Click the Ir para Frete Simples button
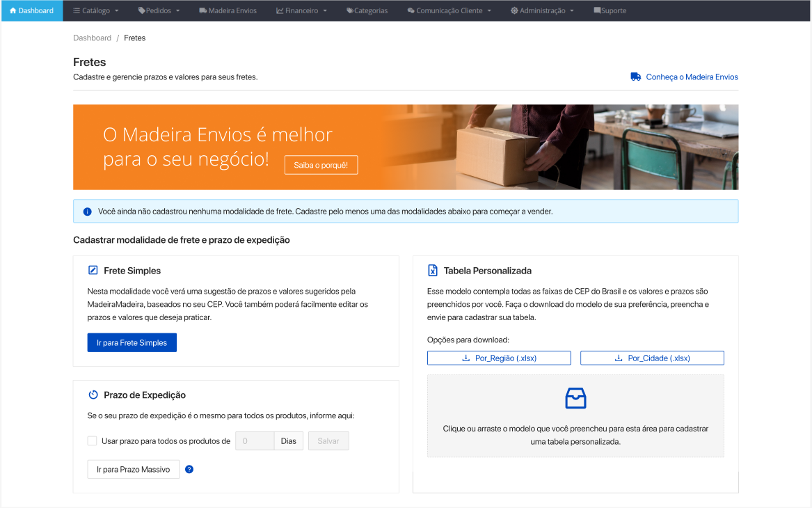 (x=132, y=342)
